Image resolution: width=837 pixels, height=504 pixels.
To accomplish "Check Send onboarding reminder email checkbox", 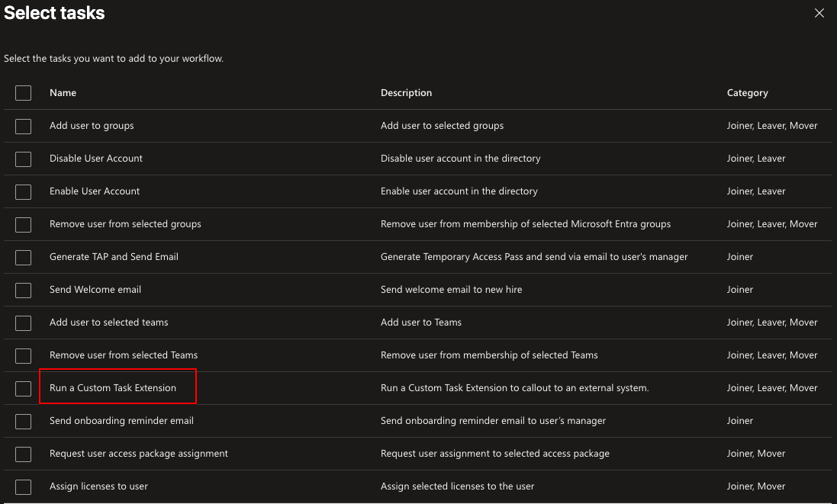I will [x=23, y=422].
